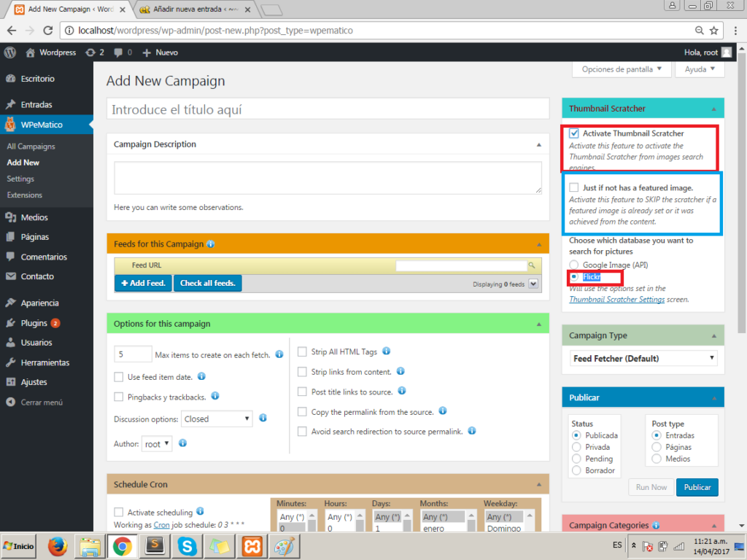
Task: Show info icon next to Author
Action: (182, 443)
